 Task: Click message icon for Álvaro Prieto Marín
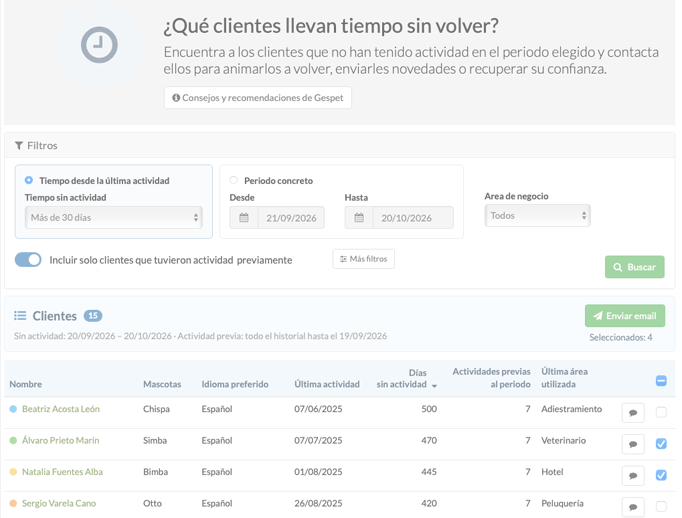point(633,444)
